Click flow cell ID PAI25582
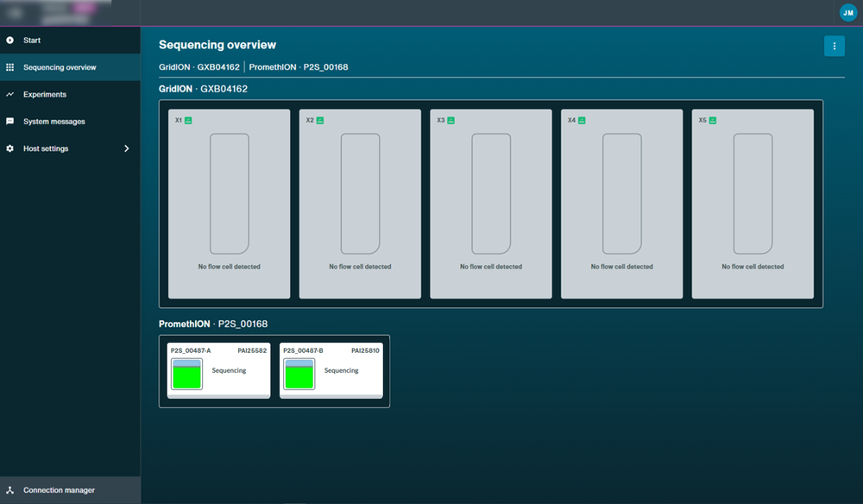The width and height of the screenshot is (863, 504). point(252,350)
